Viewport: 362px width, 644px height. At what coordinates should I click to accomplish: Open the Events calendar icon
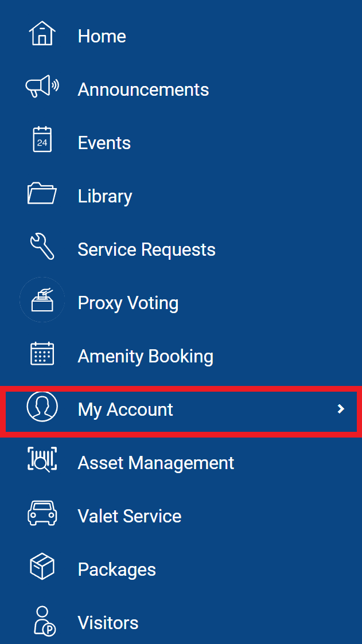[x=42, y=139]
